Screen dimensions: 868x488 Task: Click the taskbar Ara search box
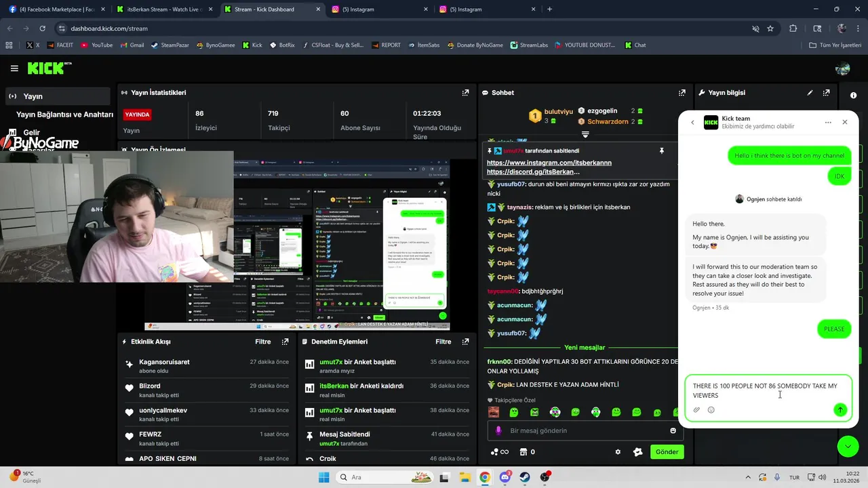point(384,477)
